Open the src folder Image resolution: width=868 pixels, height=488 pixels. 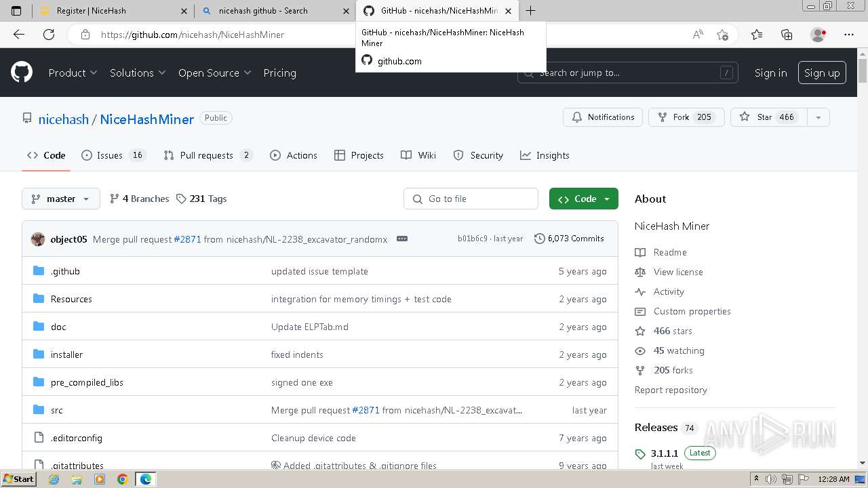tap(56, 410)
